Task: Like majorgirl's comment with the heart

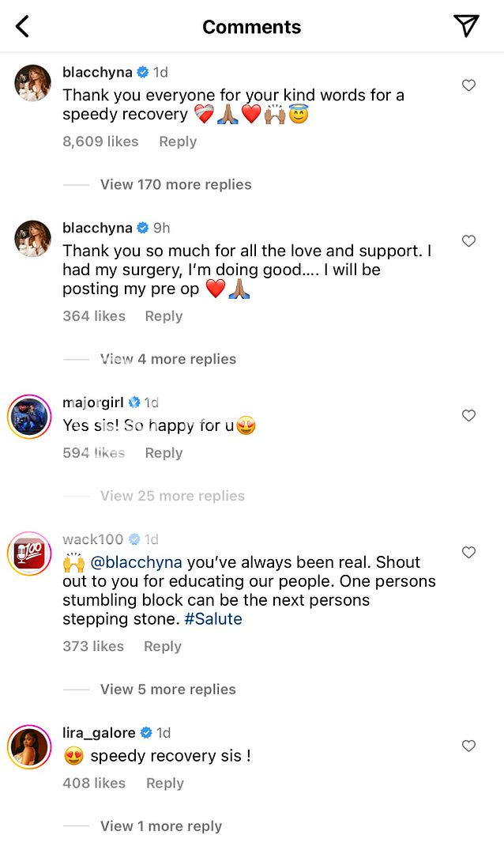Action: point(468,416)
